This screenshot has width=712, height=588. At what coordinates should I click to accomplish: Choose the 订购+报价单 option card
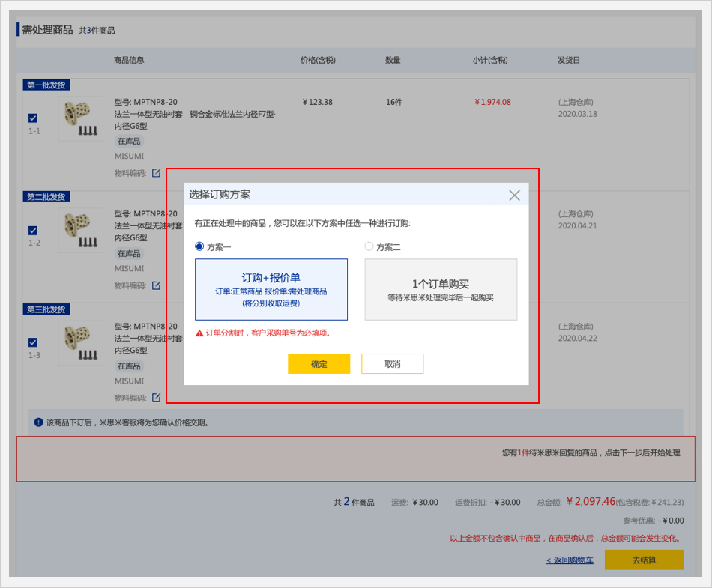271,289
